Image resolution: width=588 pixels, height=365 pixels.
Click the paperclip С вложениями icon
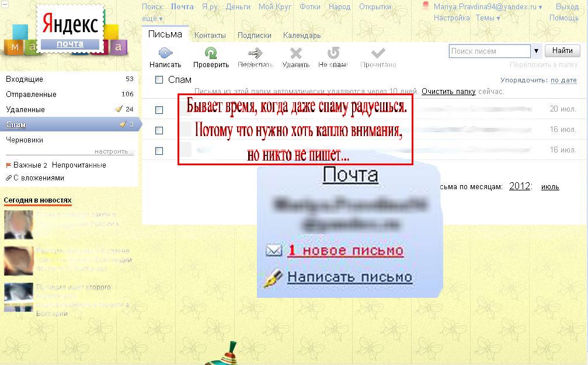click(x=9, y=178)
